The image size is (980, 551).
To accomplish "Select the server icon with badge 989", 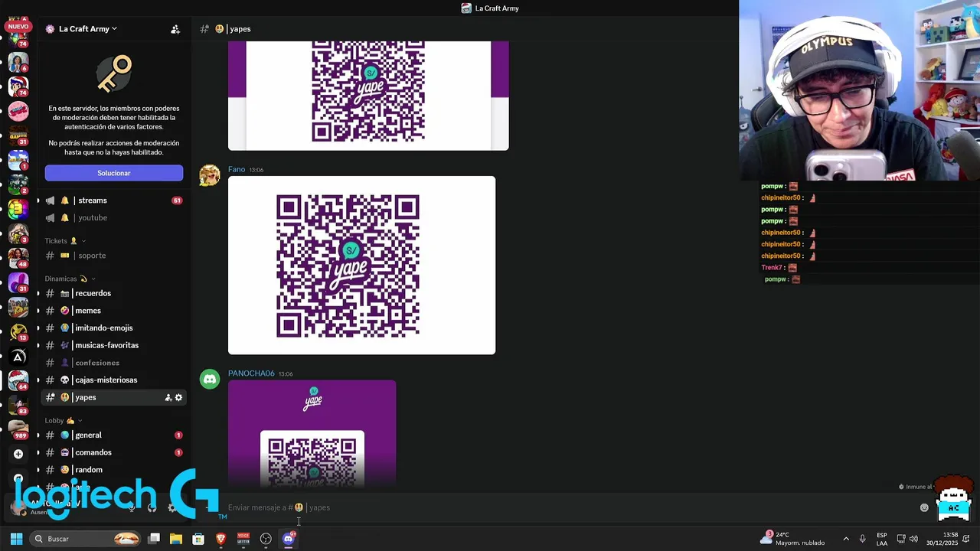I will [18, 429].
